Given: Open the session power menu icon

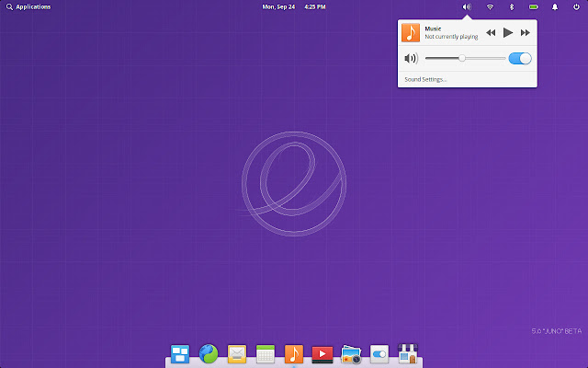Looking at the screenshot, I should click(576, 6).
